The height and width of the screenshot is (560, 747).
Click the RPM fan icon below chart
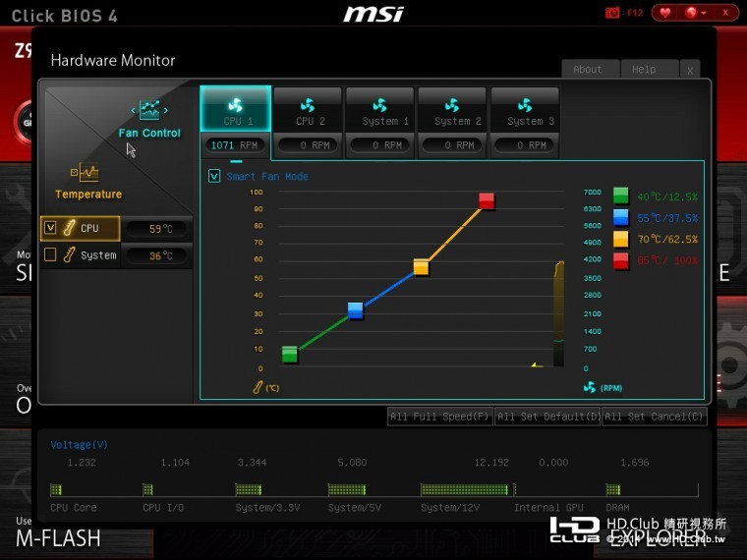click(x=590, y=387)
